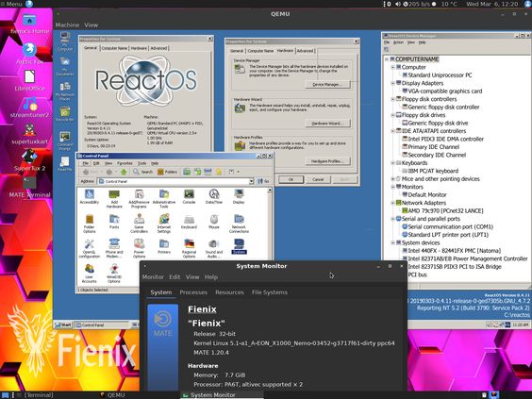Viewport: 532px width, 399px height.
Task: Launch SuperTux 2 desktop icon
Action: click(29, 160)
